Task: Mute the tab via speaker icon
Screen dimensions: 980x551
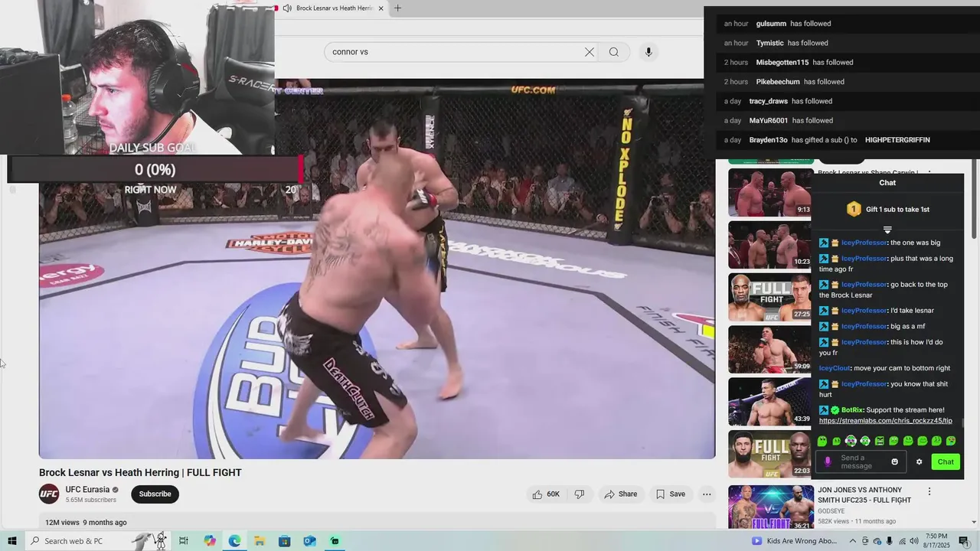Action: point(286,8)
